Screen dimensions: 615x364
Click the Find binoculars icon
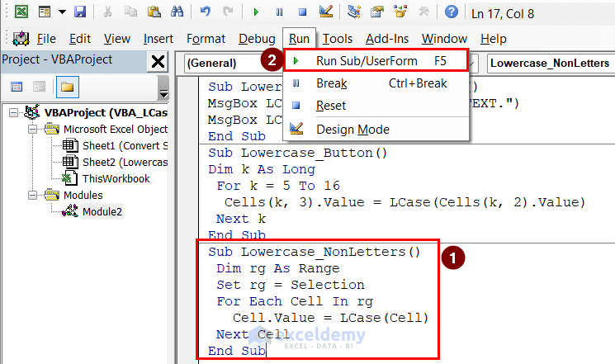click(x=177, y=12)
